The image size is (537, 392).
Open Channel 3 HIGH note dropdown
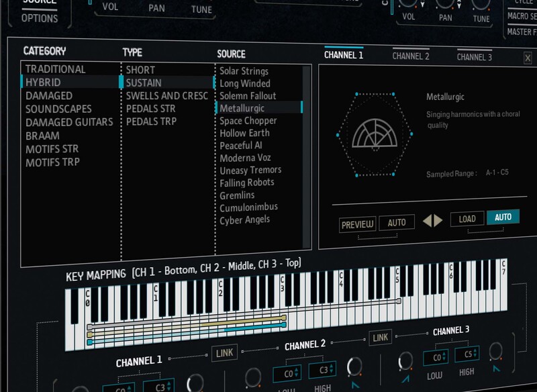[x=467, y=354]
